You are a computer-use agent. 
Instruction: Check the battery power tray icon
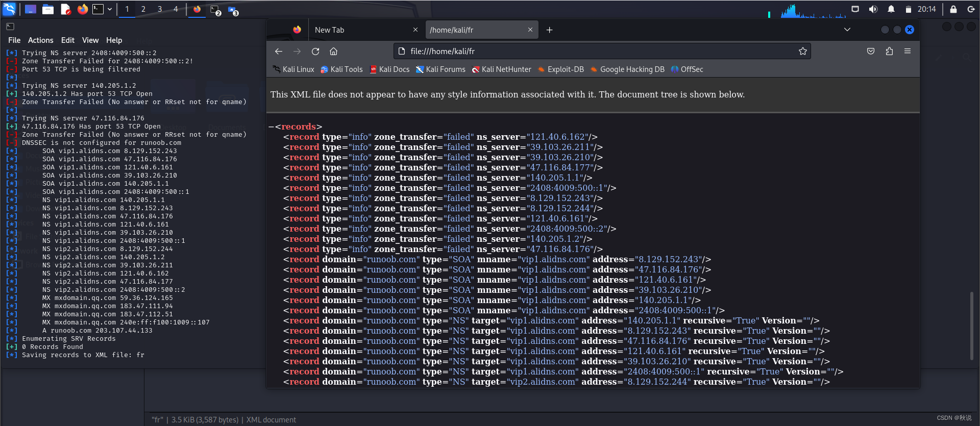[908, 9]
